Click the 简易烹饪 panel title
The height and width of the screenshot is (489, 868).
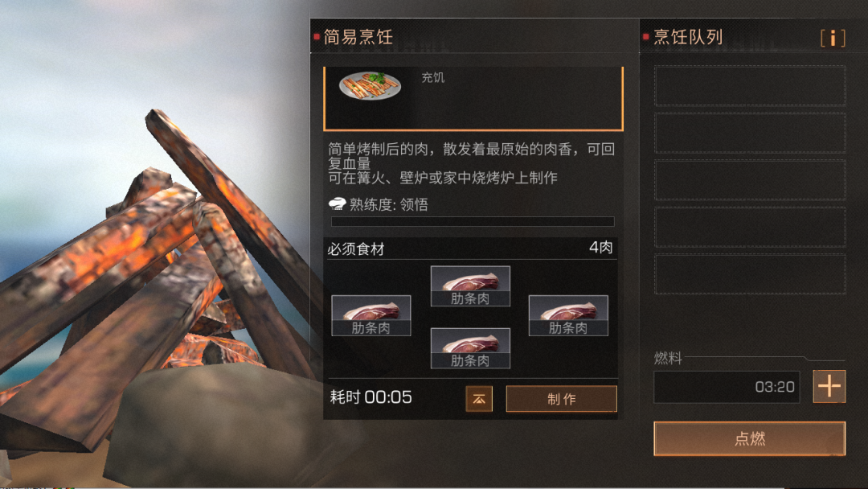358,37
